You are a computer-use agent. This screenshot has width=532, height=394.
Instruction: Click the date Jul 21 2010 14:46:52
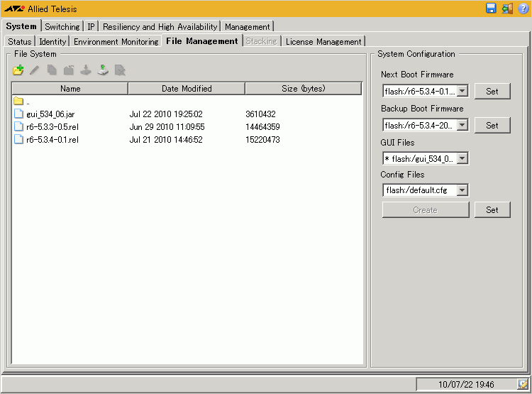166,140
